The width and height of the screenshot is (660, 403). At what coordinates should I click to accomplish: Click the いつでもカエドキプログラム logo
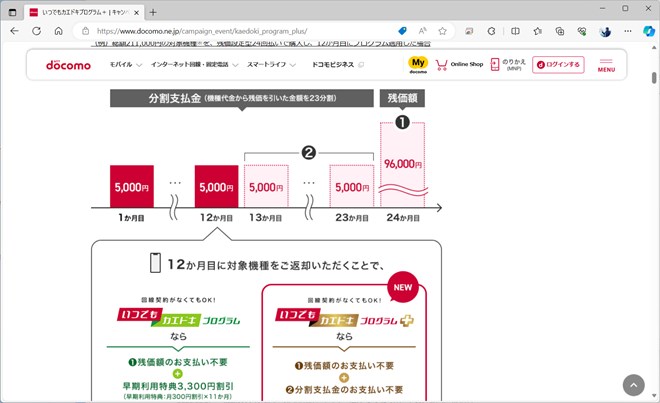(178, 318)
